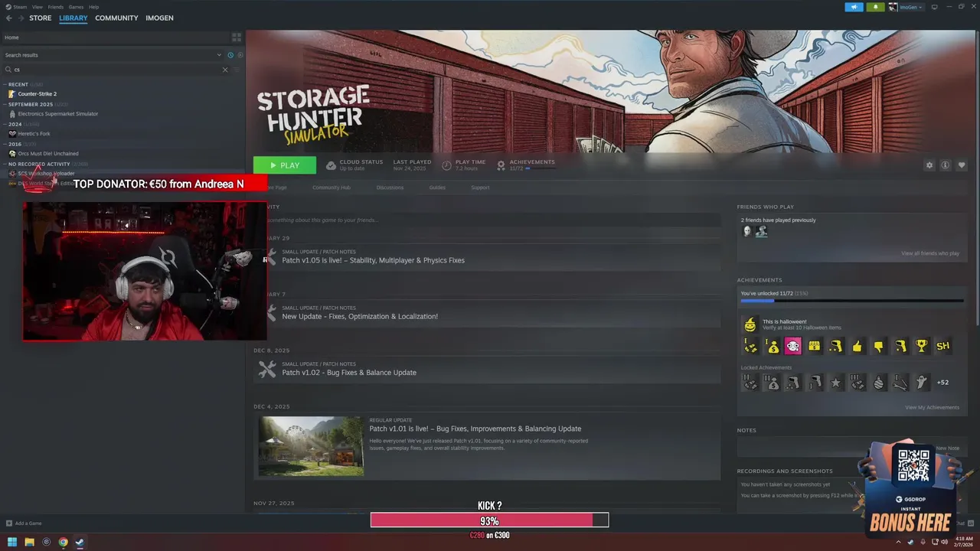The height and width of the screenshot is (551, 980).
Task: Expand the Search results collection dropdown
Action: click(219, 55)
